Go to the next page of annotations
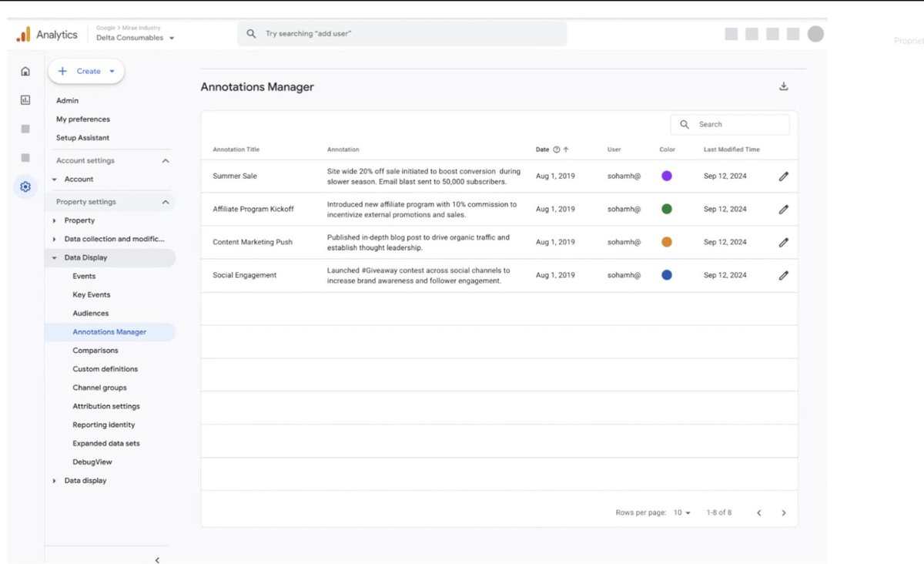Viewport: 924px width, 564px height. pos(784,512)
